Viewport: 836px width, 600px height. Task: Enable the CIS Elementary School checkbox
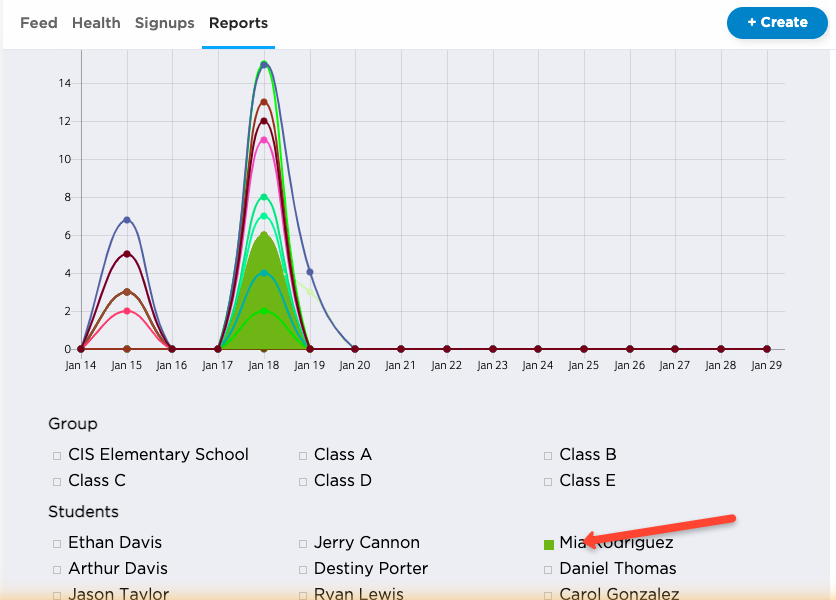[57, 454]
